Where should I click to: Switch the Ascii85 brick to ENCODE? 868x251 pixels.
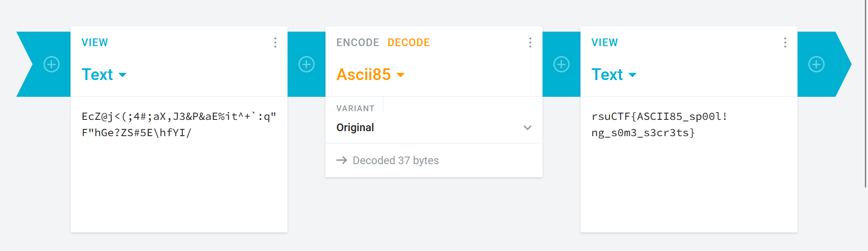[x=358, y=43]
